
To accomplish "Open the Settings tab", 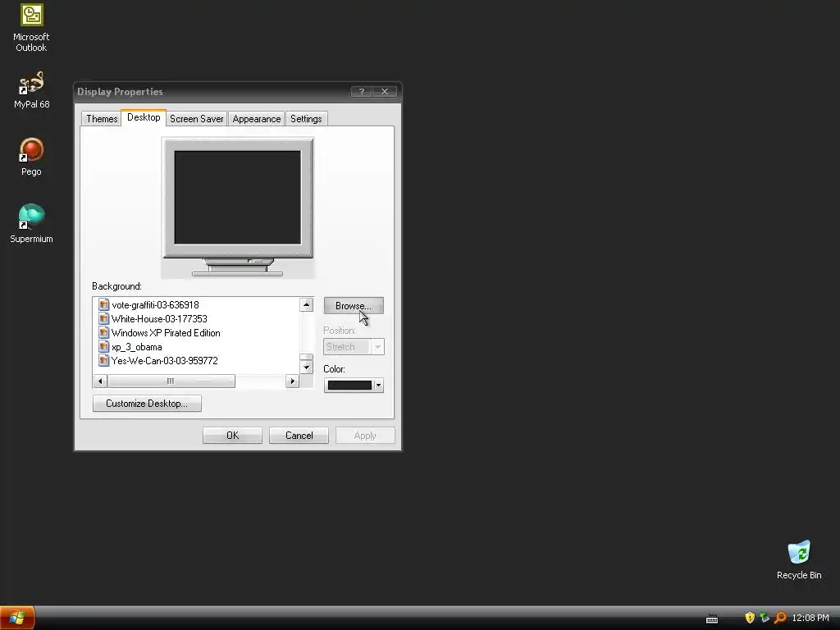I will [x=306, y=119].
